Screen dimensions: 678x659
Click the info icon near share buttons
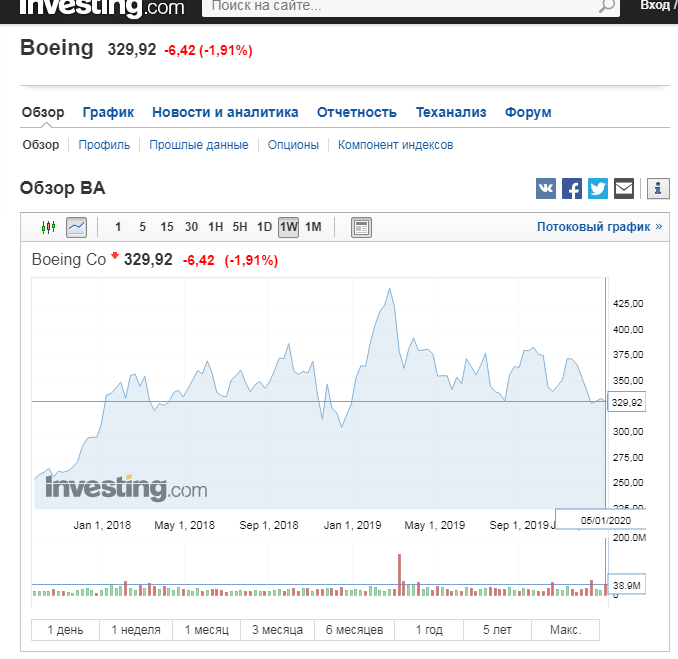coord(658,189)
